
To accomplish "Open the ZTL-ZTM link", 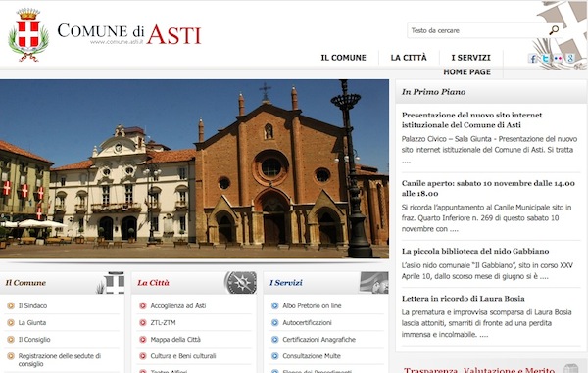I will 163,322.
